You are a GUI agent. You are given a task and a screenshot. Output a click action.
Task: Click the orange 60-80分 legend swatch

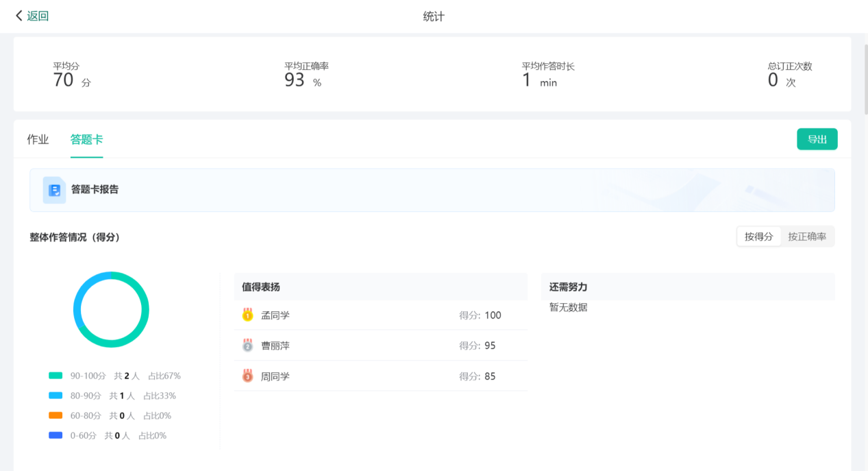pos(55,415)
